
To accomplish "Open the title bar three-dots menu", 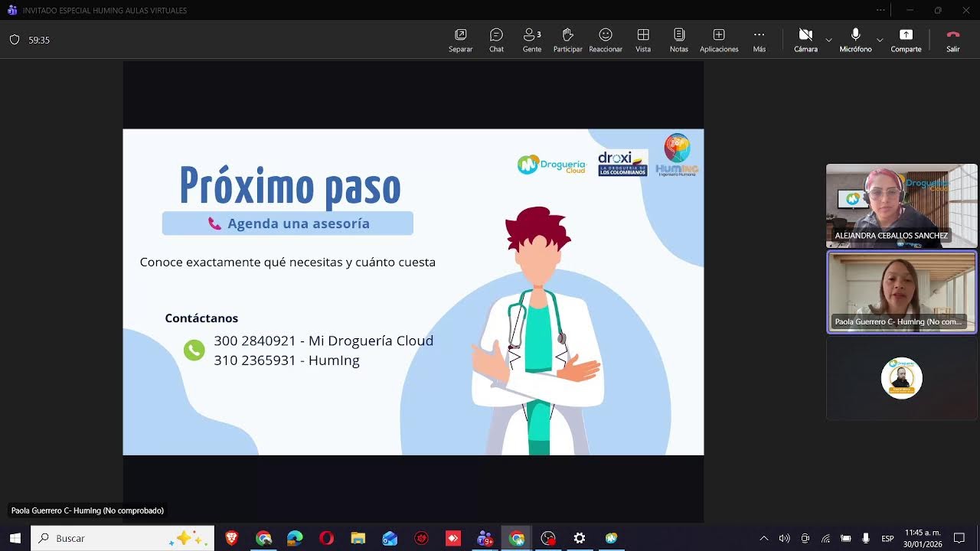I will coord(880,10).
